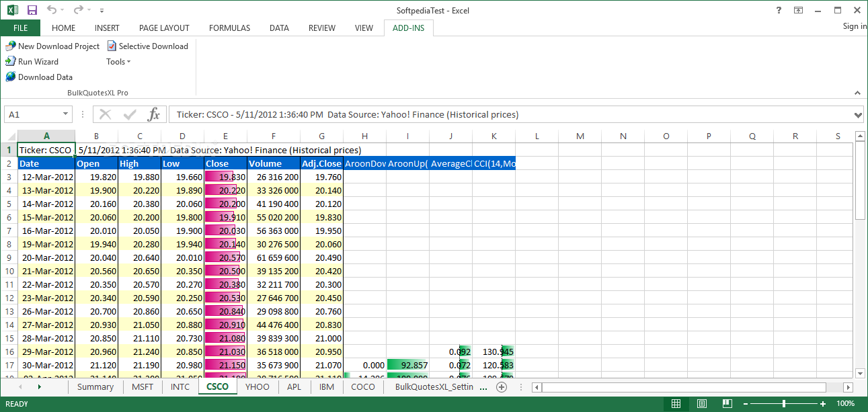Switch to Page Layout view icon
The height and width of the screenshot is (412, 868).
[x=701, y=404]
